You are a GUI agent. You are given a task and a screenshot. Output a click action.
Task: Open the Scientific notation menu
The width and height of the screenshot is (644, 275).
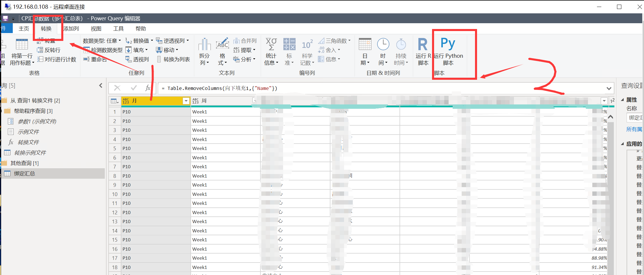[307, 52]
